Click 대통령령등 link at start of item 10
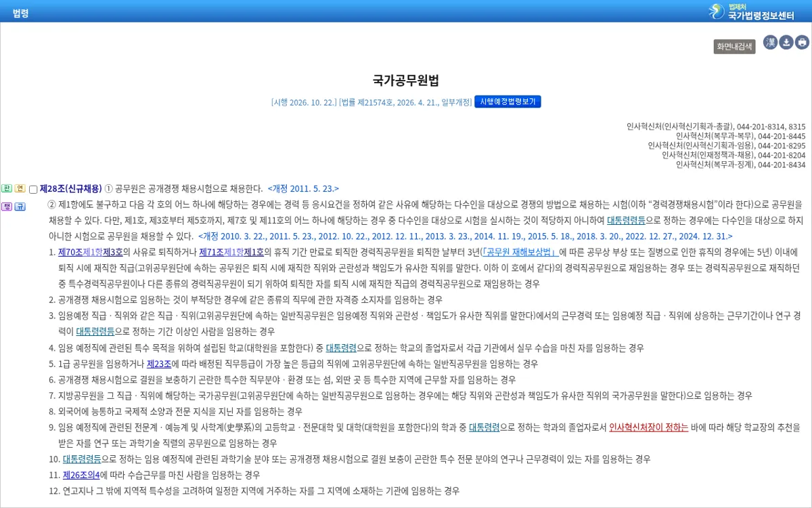The width and height of the screenshot is (812, 508). click(82, 459)
